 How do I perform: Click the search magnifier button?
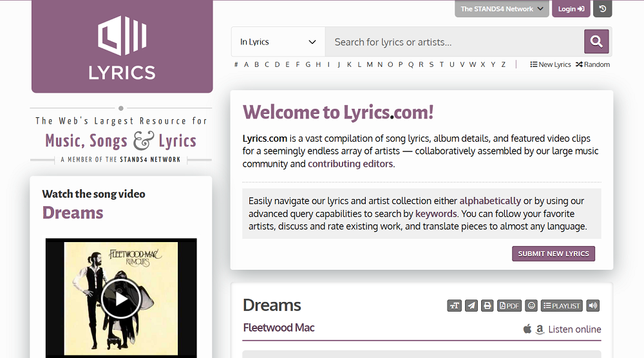pyautogui.click(x=596, y=41)
